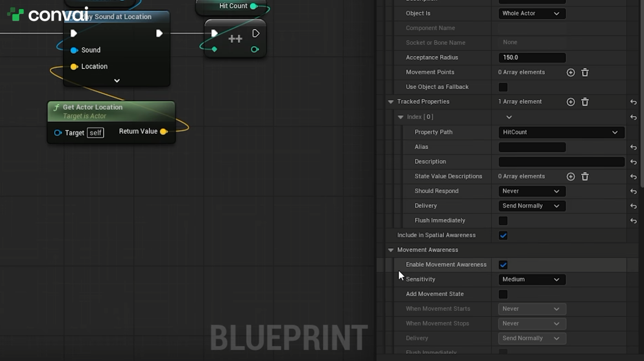Reset Flush Immediately to default

coord(633,221)
